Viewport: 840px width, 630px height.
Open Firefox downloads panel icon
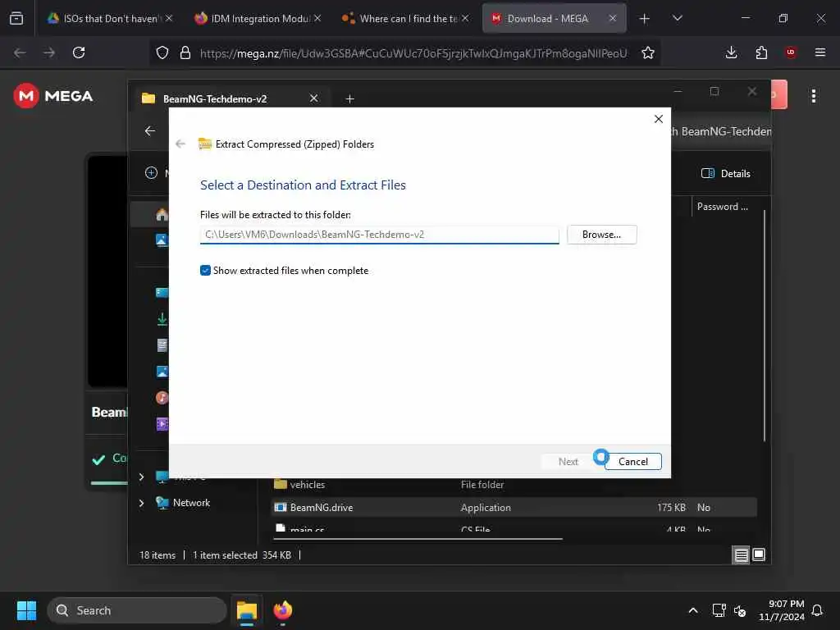click(x=731, y=52)
